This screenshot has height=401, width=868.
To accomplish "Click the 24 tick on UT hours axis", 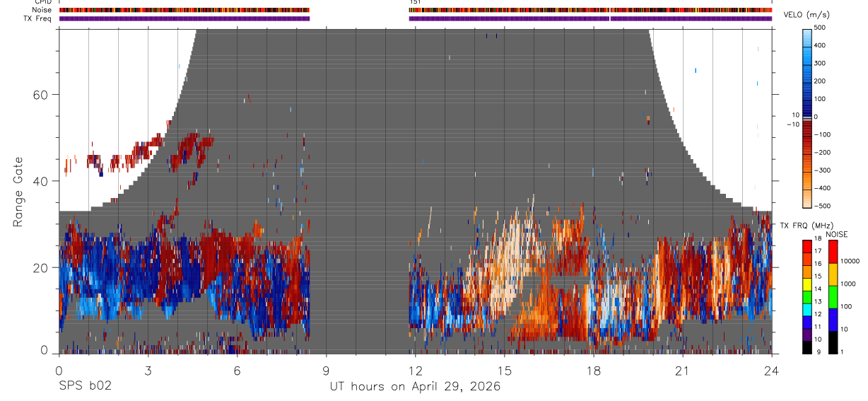I will tap(771, 370).
